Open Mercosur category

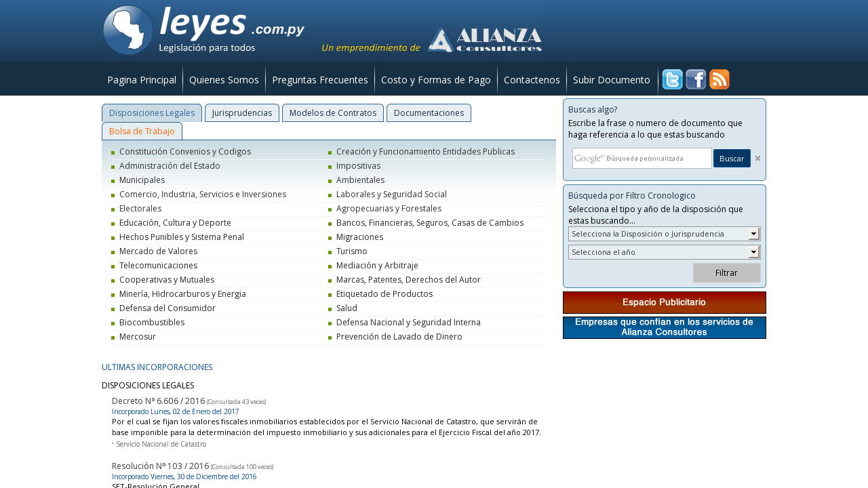[x=138, y=337]
